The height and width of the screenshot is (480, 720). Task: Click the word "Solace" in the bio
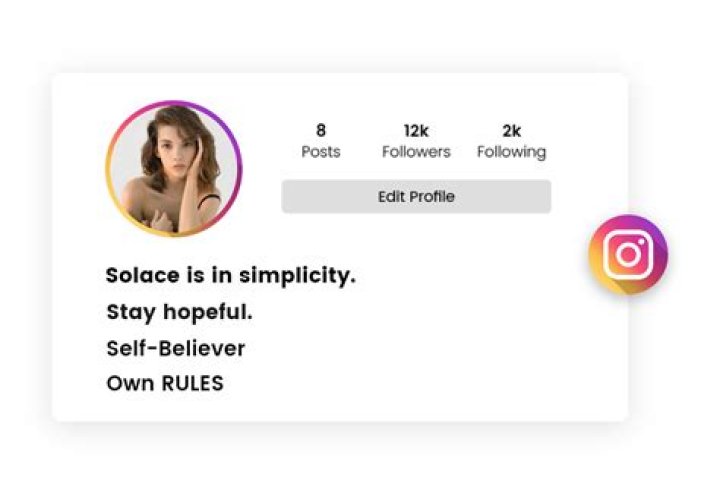(x=140, y=276)
